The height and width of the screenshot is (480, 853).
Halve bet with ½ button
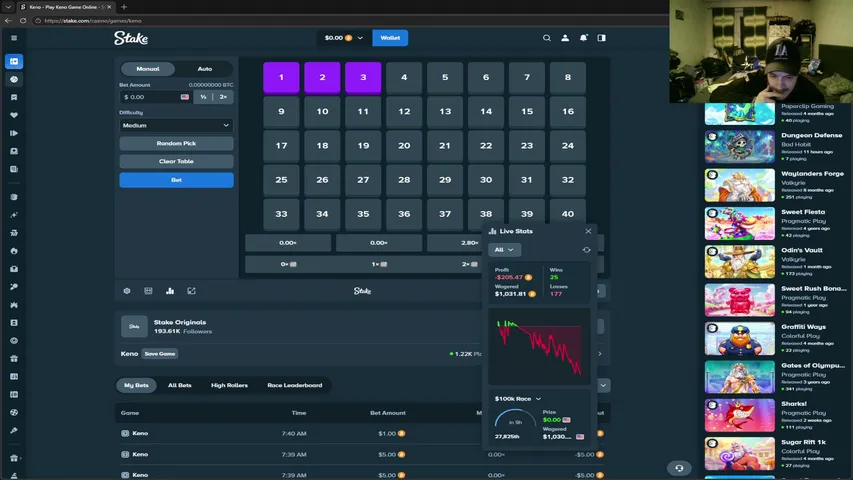coord(203,97)
